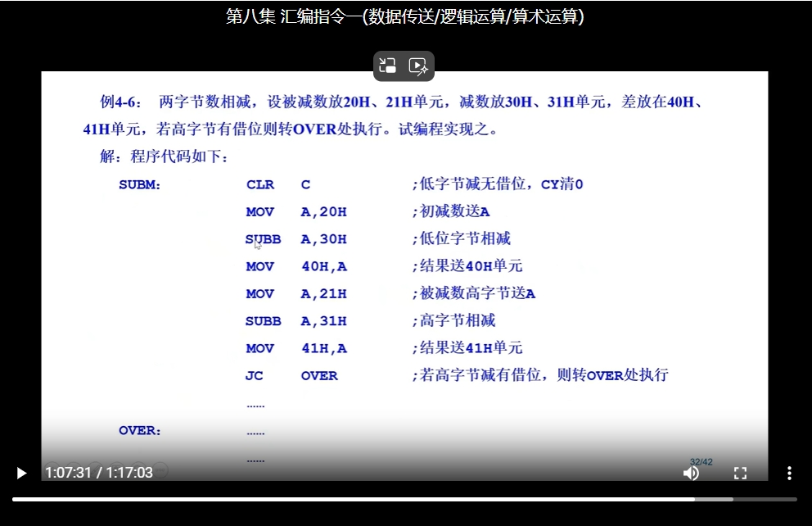Click the AI video enhance icon

418,66
